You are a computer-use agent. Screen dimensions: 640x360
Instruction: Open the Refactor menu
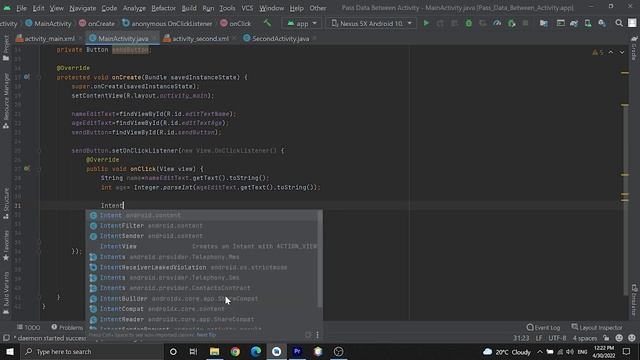(163, 8)
